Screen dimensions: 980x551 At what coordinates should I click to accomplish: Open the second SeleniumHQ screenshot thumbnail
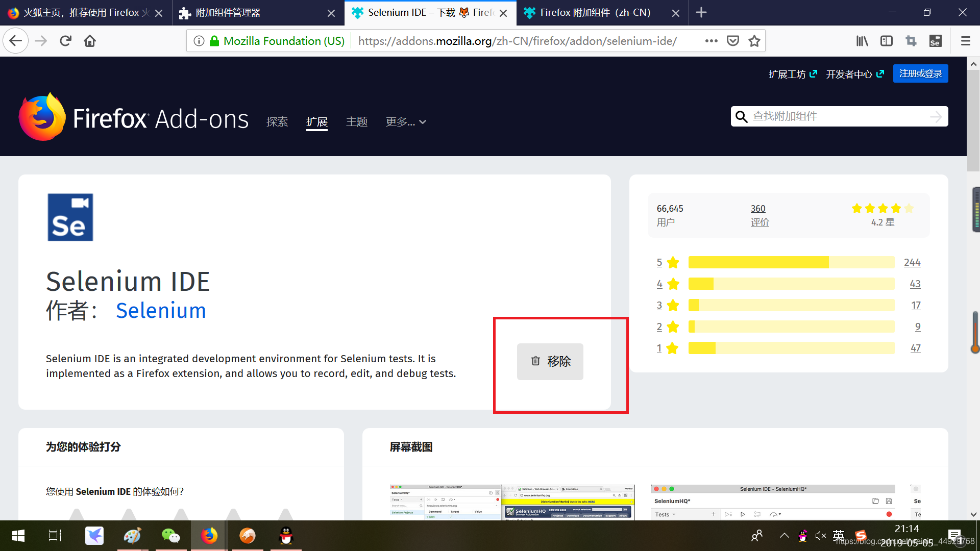773,502
